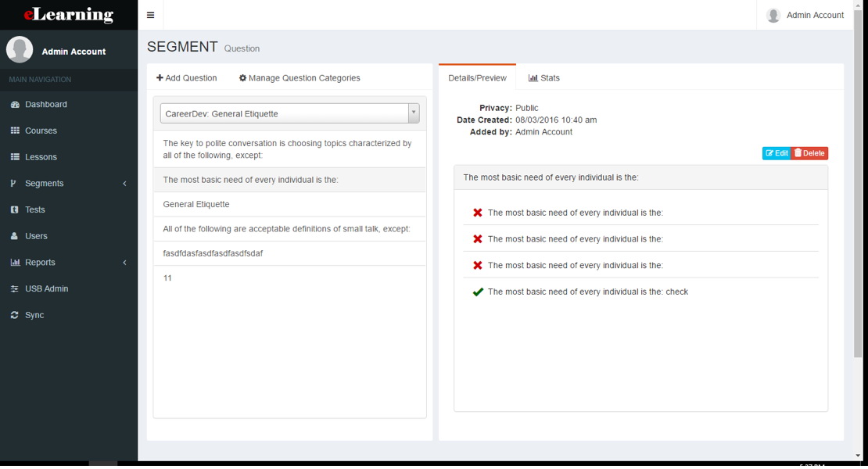
Task: Toggle the sidebar with the hamburger icon
Action: pos(150,14)
